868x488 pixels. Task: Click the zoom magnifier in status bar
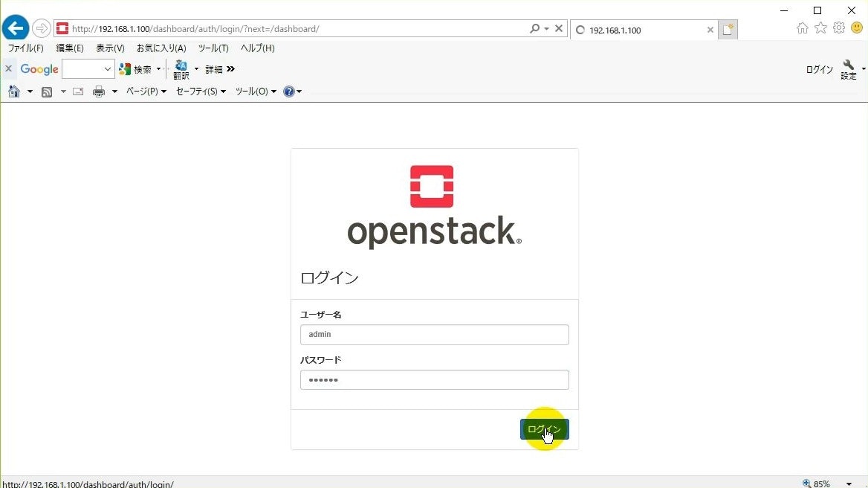806,484
